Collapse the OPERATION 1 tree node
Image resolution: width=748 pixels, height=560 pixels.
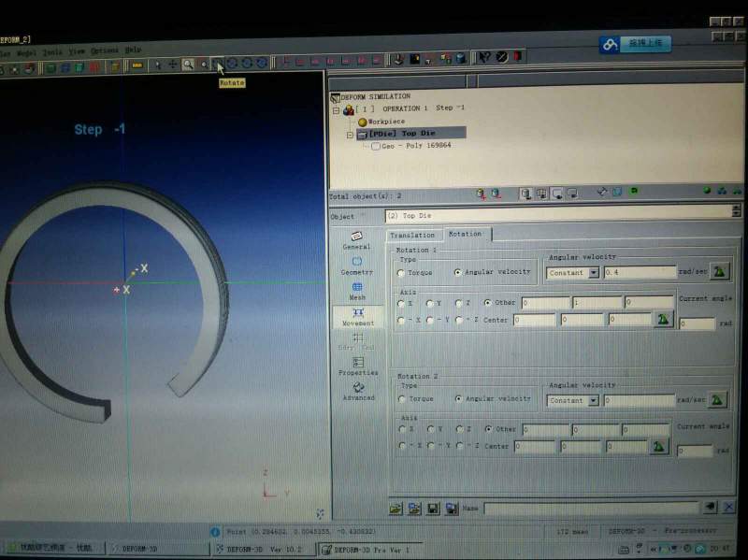pos(336,110)
